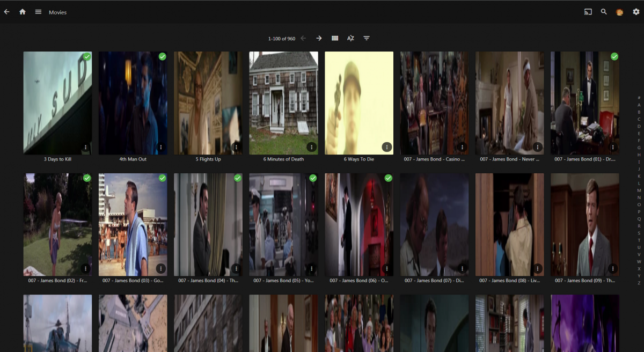Open the 6 Minutes of Death title link

click(283, 159)
